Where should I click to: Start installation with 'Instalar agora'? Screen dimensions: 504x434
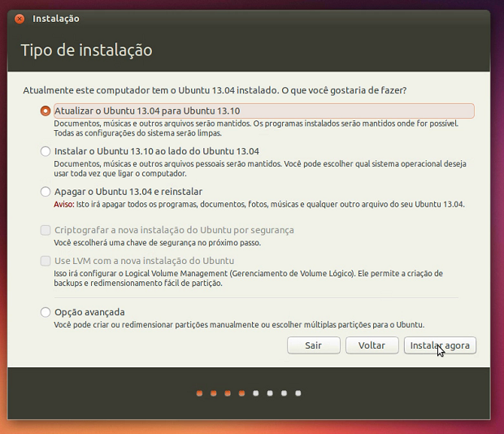[x=440, y=345]
